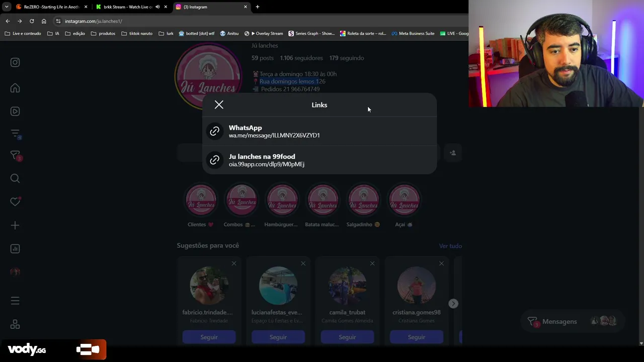
Task: Open the produtos bookmark folder
Action: 103,34
